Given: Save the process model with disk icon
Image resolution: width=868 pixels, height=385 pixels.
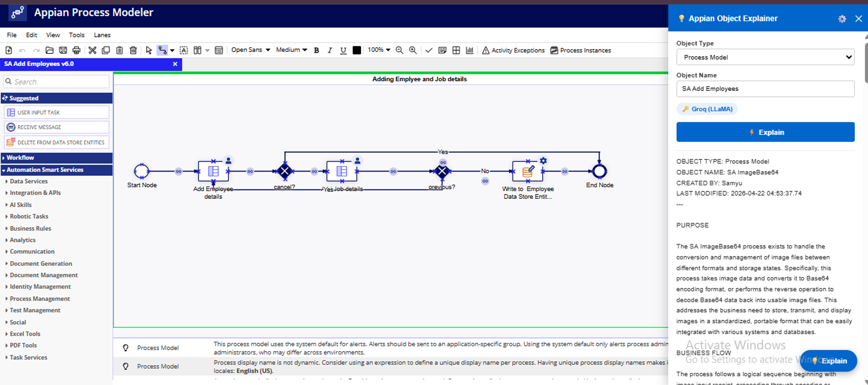Looking at the screenshot, I should [63, 50].
